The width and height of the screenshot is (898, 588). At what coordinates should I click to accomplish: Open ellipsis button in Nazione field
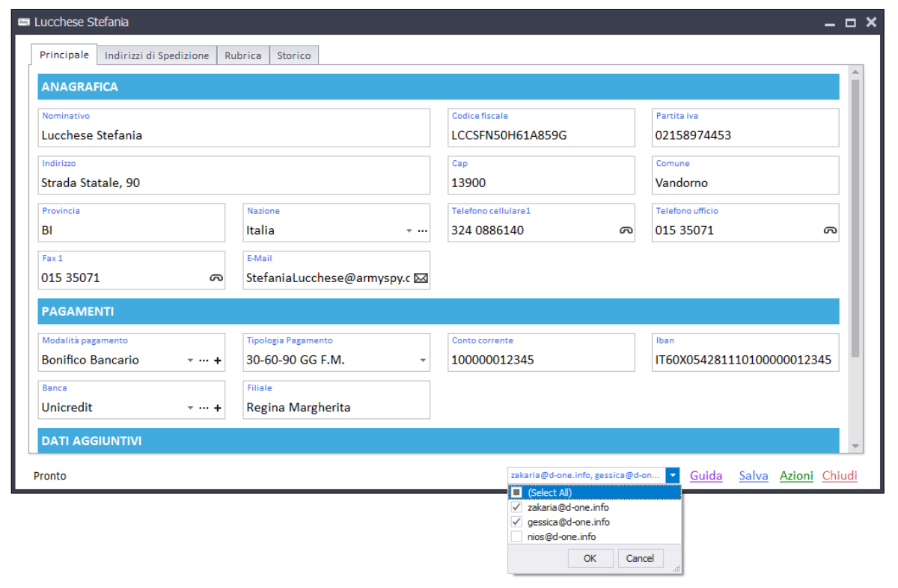(423, 231)
